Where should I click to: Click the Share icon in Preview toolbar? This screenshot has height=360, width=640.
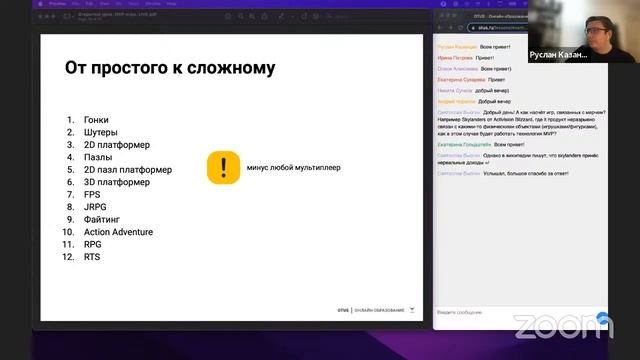(264, 16)
